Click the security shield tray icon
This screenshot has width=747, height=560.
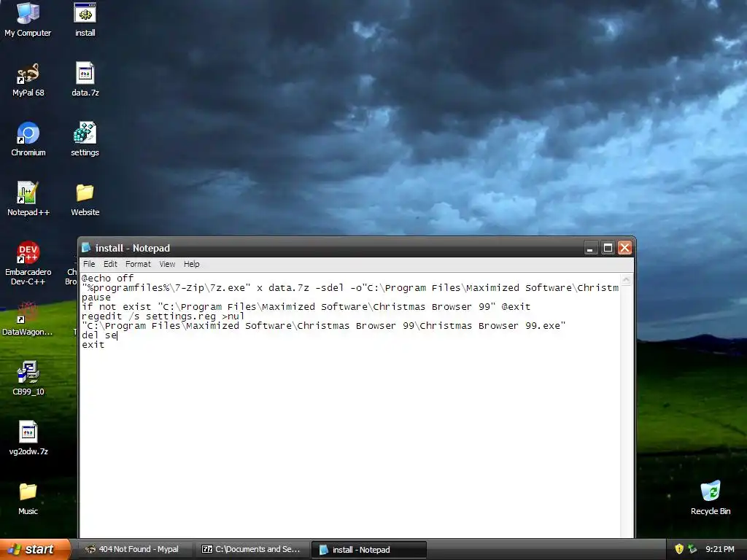(x=679, y=549)
